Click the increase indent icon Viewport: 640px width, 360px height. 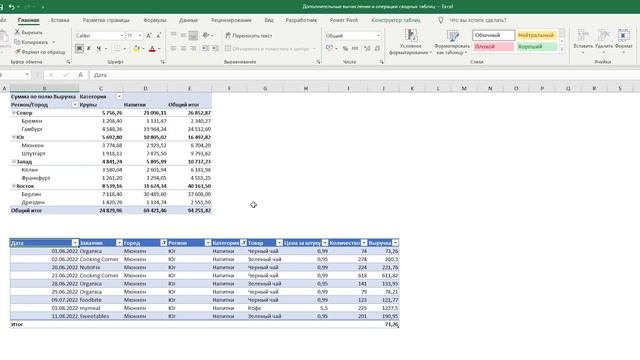215,49
